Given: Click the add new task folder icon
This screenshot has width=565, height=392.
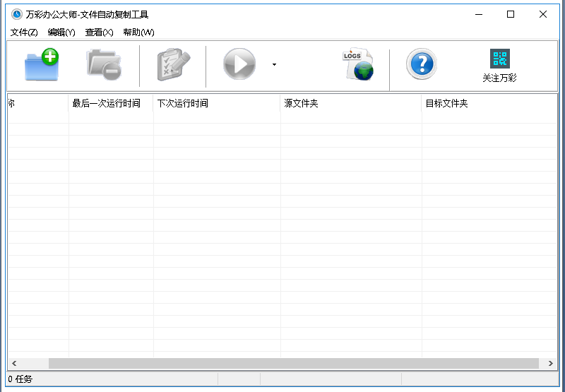Looking at the screenshot, I should [x=42, y=65].
